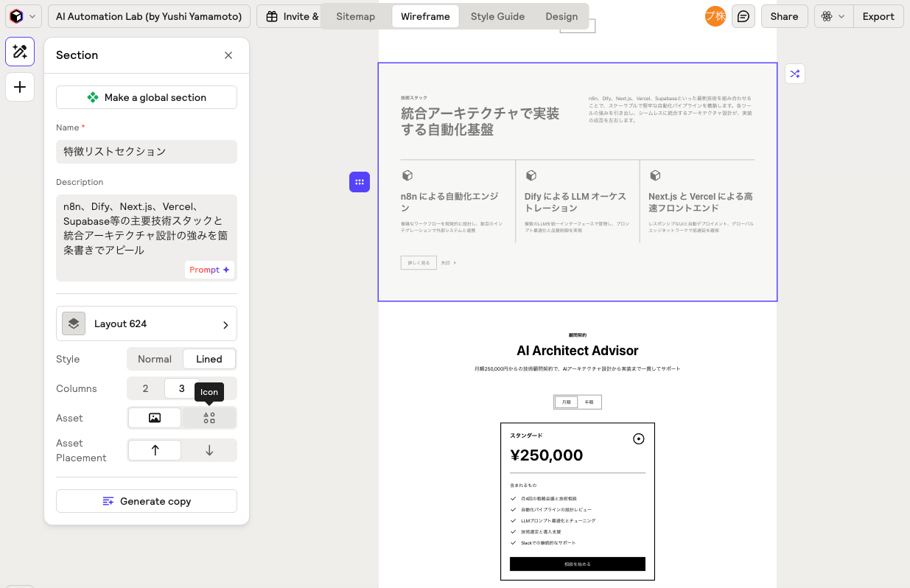Switch to the Wireframe tab
Viewport: 910px width, 588px height.
click(x=425, y=16)
